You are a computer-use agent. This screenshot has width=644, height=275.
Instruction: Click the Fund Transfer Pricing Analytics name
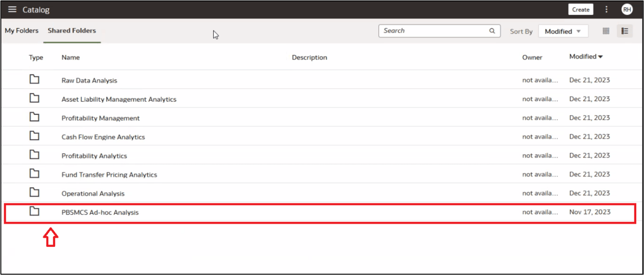pyautogui.click(x=110, y=174)
